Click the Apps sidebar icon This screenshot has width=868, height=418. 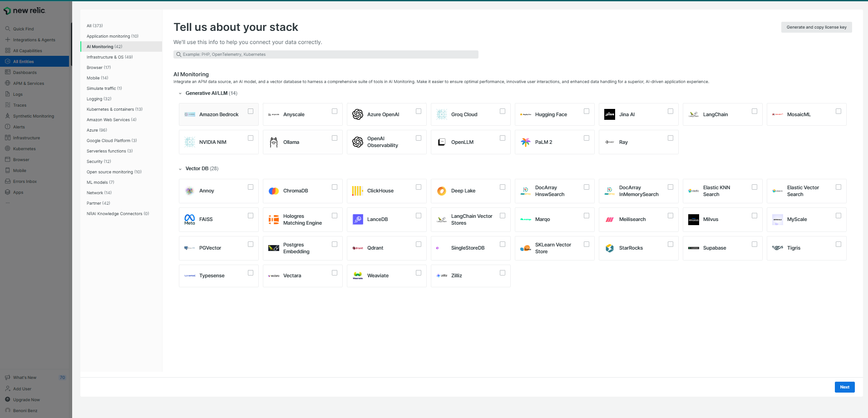point(7,192)
